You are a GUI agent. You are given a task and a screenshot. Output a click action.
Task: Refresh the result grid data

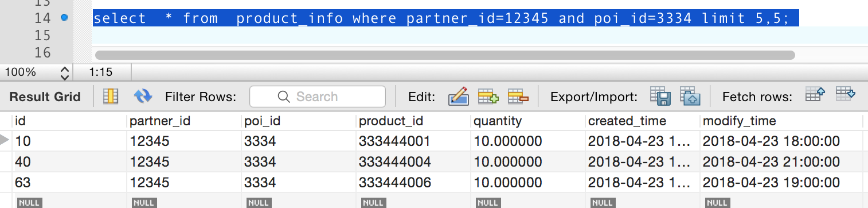pos(142,96)
